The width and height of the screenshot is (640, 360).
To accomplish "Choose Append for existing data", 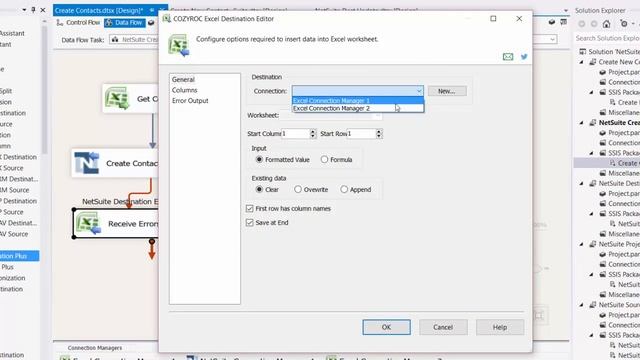I will [x=344, y=189].
